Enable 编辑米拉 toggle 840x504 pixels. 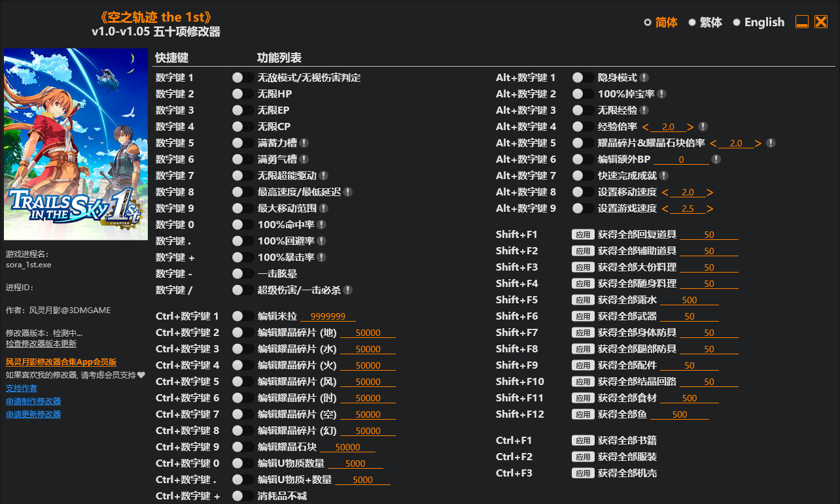[x=243, y=316]
